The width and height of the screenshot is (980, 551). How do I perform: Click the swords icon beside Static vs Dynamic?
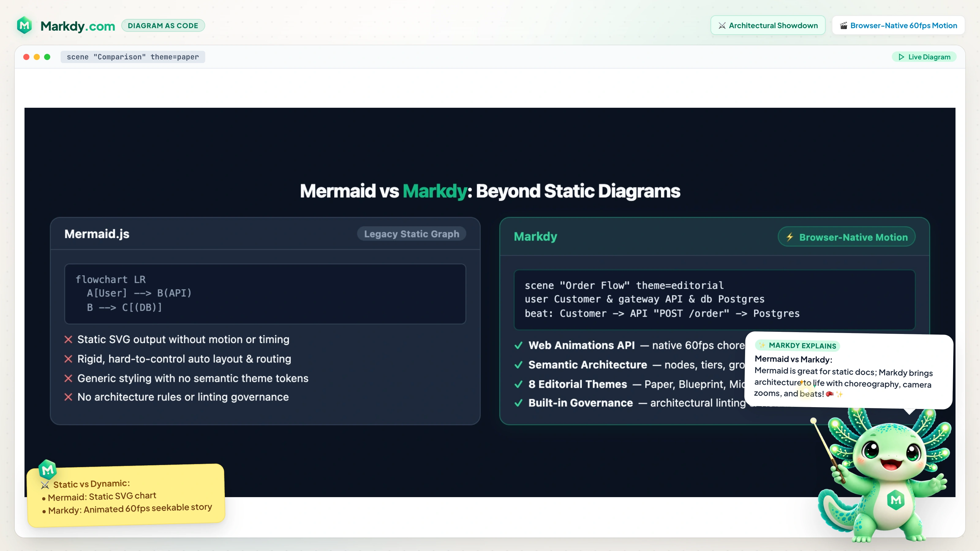click(45, 485)
